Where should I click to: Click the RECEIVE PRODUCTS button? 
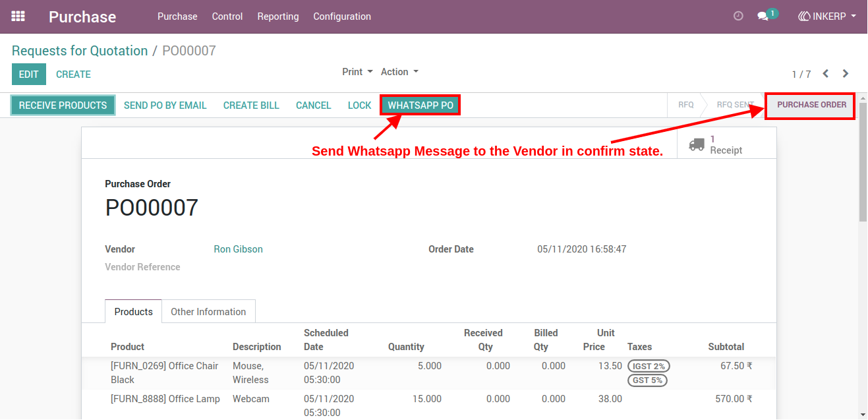coord(63,105)
